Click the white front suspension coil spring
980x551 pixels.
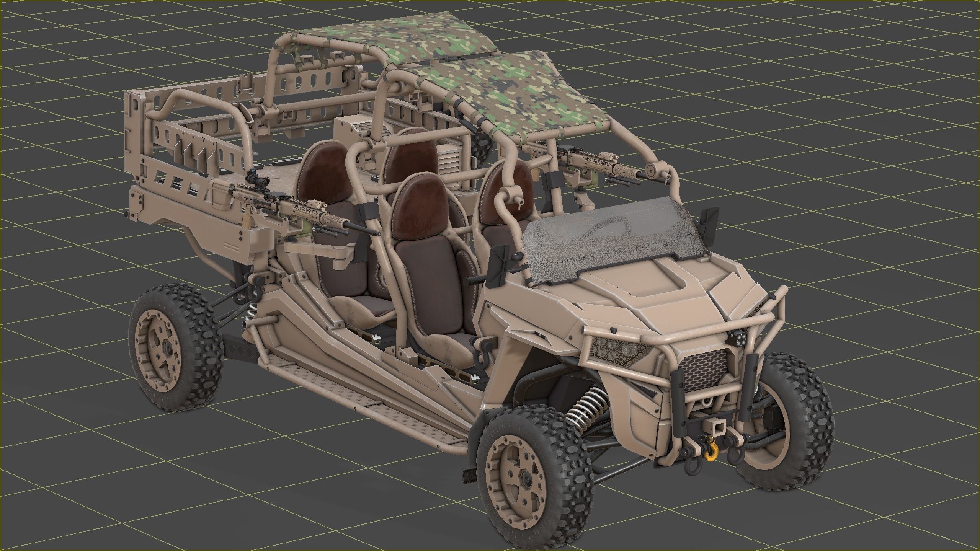coord(586,408)
